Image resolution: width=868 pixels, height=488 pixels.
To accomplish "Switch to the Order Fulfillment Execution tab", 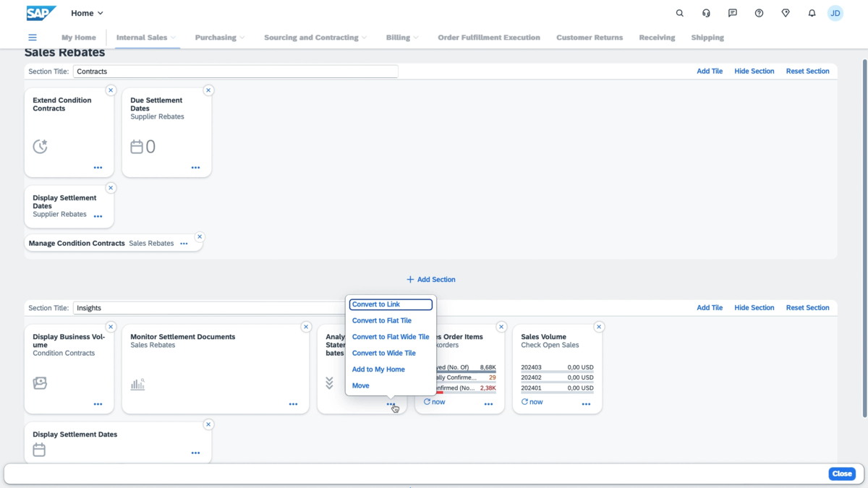I will pyautogui.click(x=489, y=37).
